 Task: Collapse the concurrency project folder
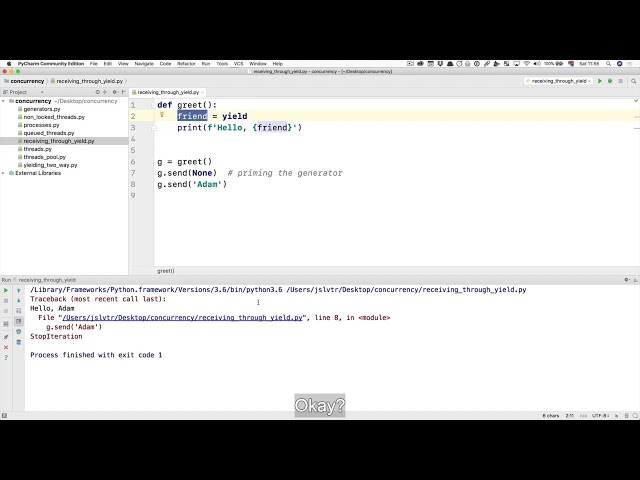4,101
